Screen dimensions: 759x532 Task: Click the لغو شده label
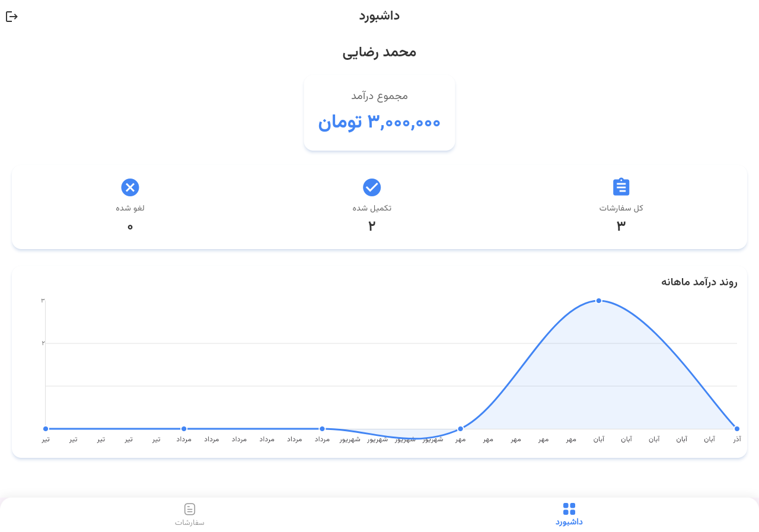click(x=130, y=208)
